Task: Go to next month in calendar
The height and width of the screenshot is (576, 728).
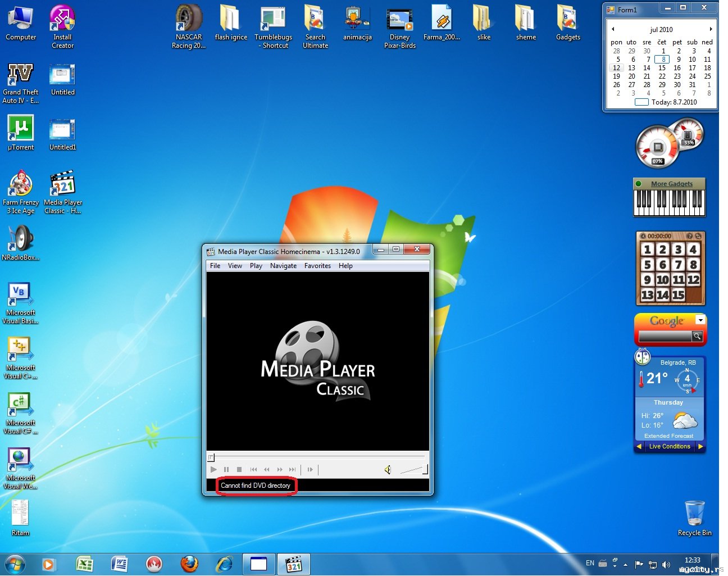Action: [711, 29]
